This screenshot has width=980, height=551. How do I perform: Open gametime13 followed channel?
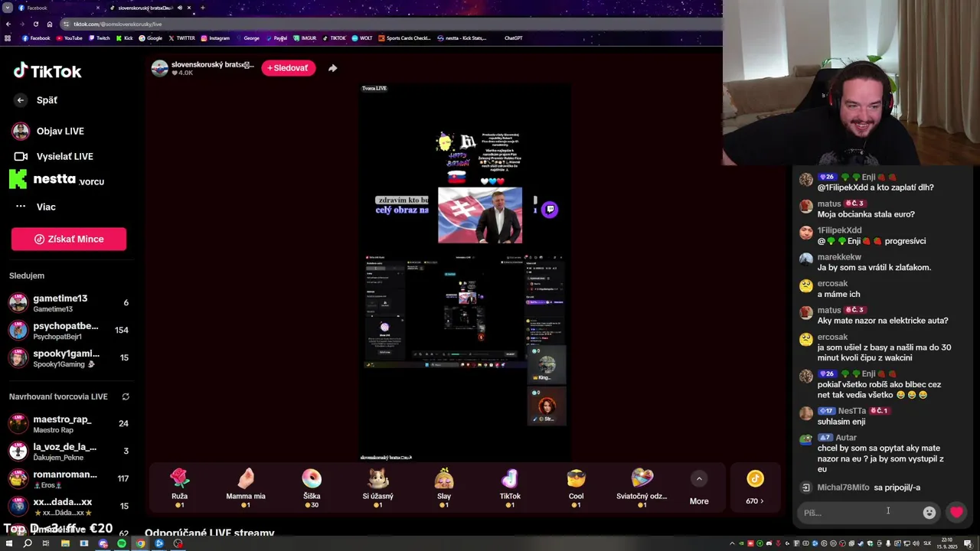click(69, 303)
